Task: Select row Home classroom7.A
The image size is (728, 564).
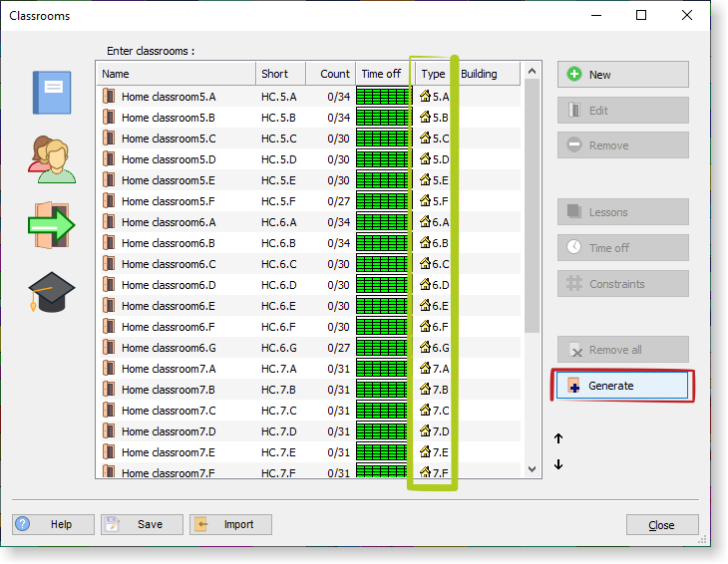Action: click(309, 369)
